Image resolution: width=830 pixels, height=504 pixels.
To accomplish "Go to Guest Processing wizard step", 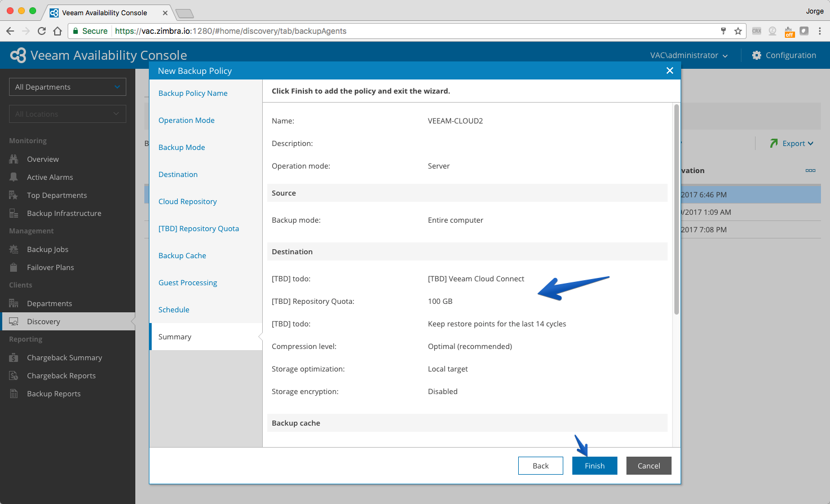I will (187, 282).
